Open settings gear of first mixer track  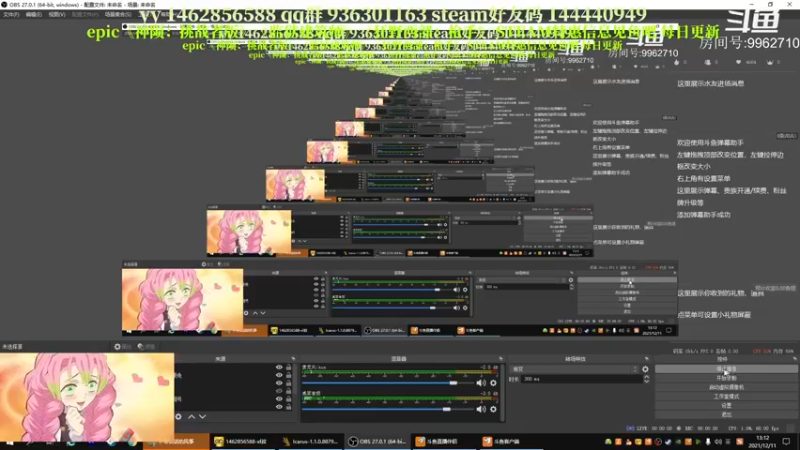coord(493,383)
